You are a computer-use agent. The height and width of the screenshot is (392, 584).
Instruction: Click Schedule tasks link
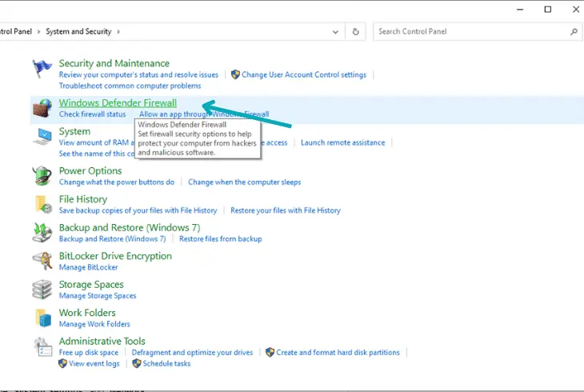click(166, 363)
